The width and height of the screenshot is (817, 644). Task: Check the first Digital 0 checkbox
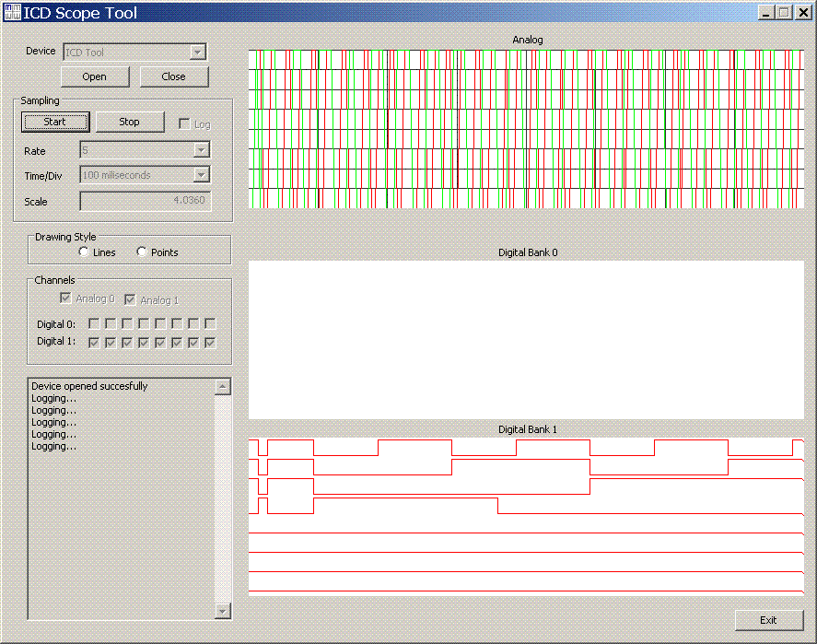pyautogui.click(x=94, y=323)
